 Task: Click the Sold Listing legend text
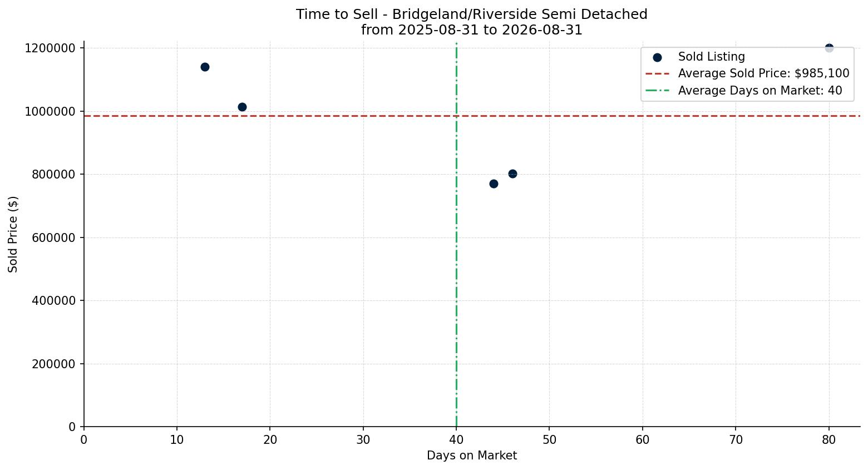(x=711, y=57)
